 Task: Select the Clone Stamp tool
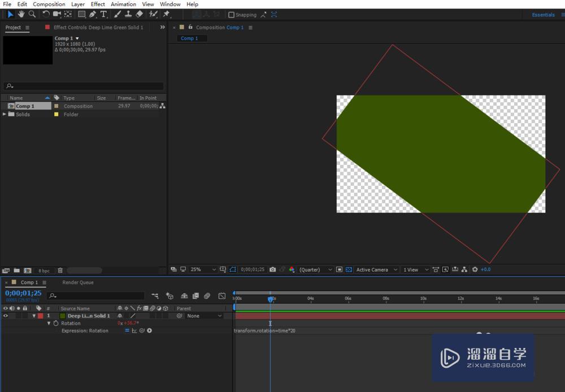tap(128, 15)
